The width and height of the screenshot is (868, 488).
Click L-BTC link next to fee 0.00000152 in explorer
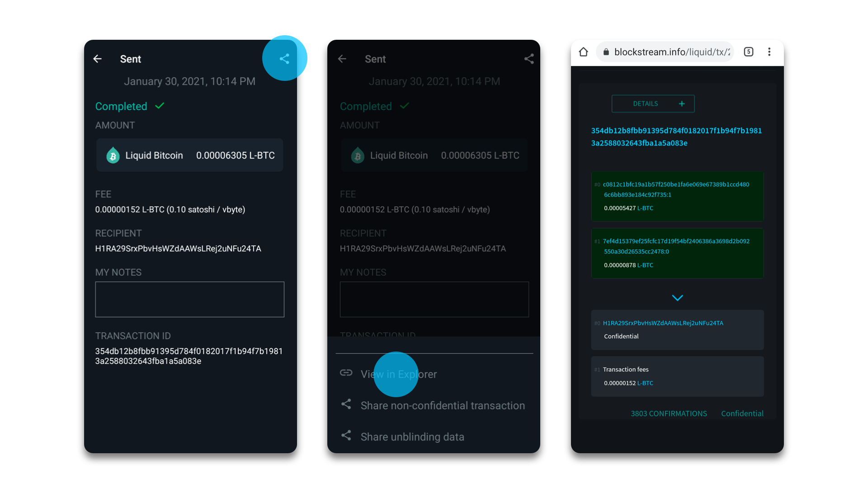pos(645,383)
